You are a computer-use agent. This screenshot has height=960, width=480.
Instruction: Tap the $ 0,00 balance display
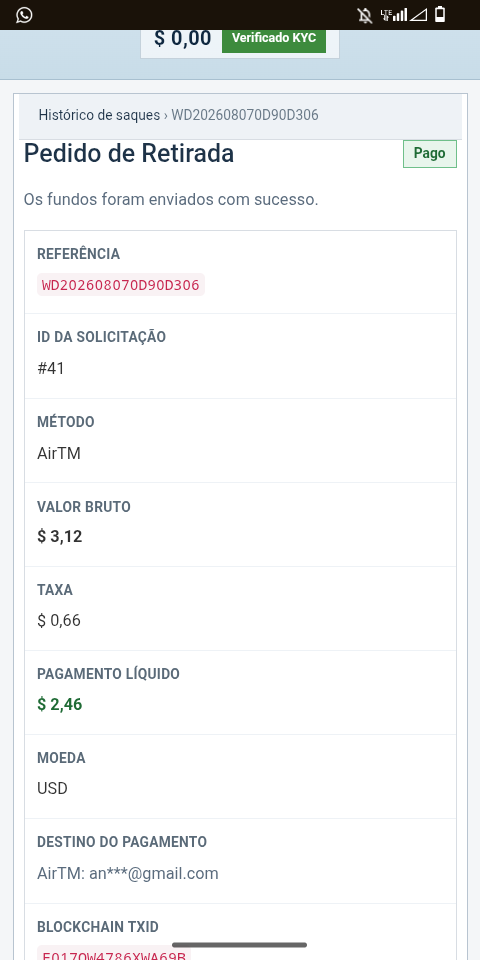182,38
